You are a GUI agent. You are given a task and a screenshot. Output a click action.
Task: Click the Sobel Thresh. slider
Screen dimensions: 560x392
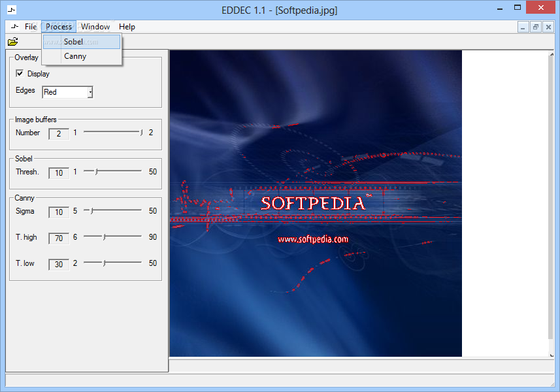pos(113,172)
